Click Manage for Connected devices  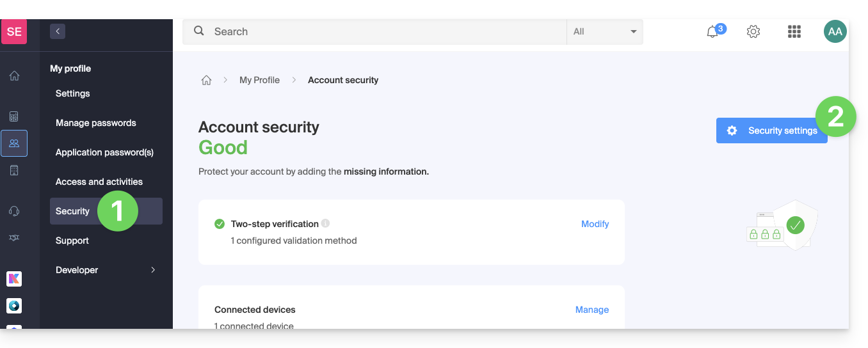591,310
